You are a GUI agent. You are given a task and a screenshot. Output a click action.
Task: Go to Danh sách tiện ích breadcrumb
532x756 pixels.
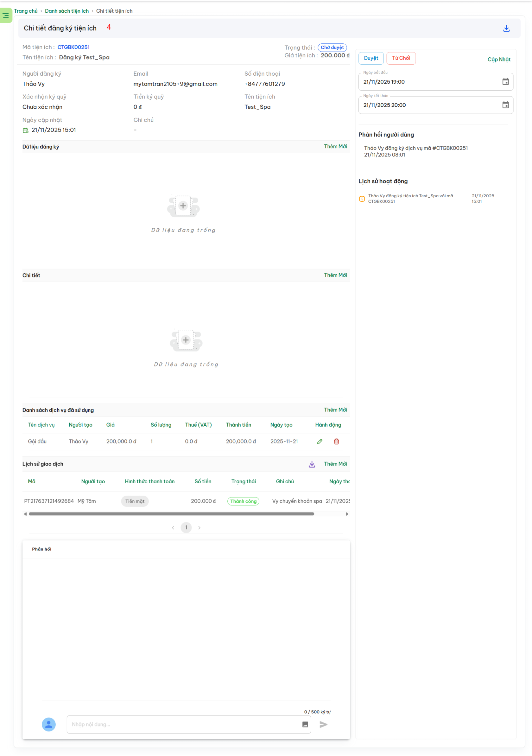tap(67, 11)
